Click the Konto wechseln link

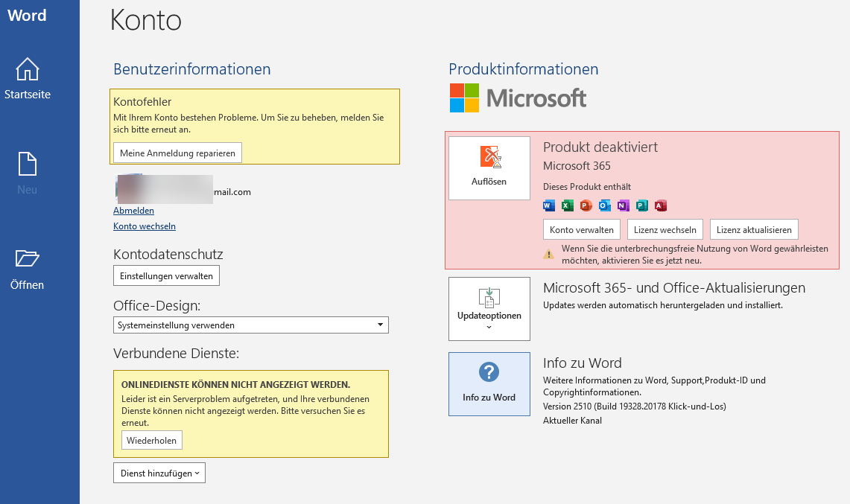point(145,226)
